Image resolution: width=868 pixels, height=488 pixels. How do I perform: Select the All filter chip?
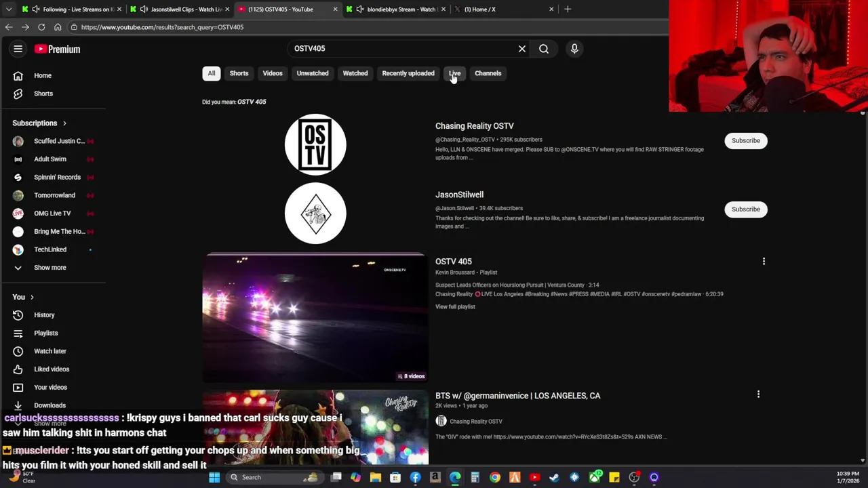(212, 73)
